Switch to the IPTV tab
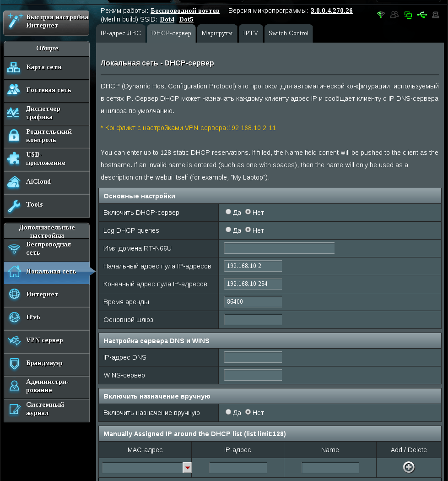The width and height of the screenshot is (448, 481). (x=250, y=33)
